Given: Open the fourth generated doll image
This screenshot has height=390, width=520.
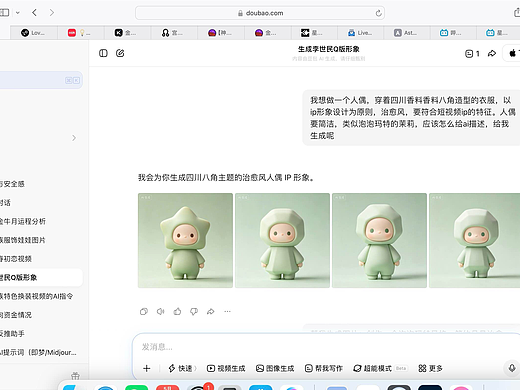Looking at the screenshot, I should pyautogui.click(x=475, y=240).
